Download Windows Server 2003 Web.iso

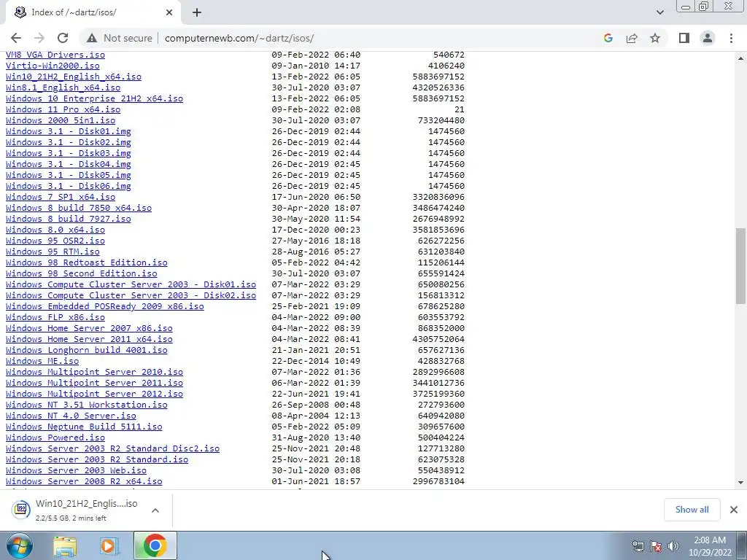pyautogui.click(x=76, y=471)
